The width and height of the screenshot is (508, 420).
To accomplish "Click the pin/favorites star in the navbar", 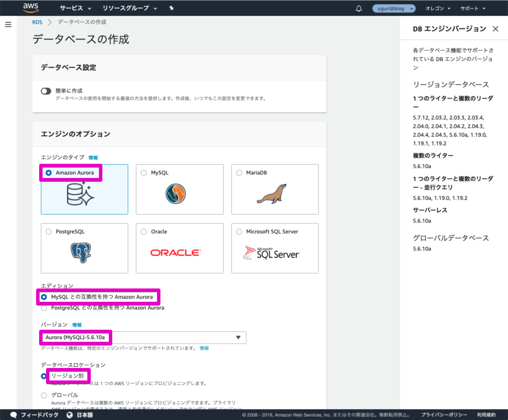I will pyautogui.click(x=171, y=8).
